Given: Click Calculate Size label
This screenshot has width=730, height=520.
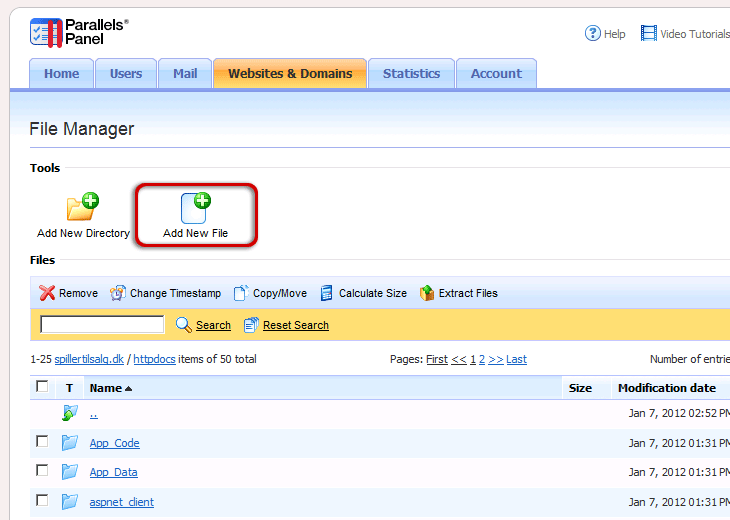Looking at the screenshot, I should (373, 293).
